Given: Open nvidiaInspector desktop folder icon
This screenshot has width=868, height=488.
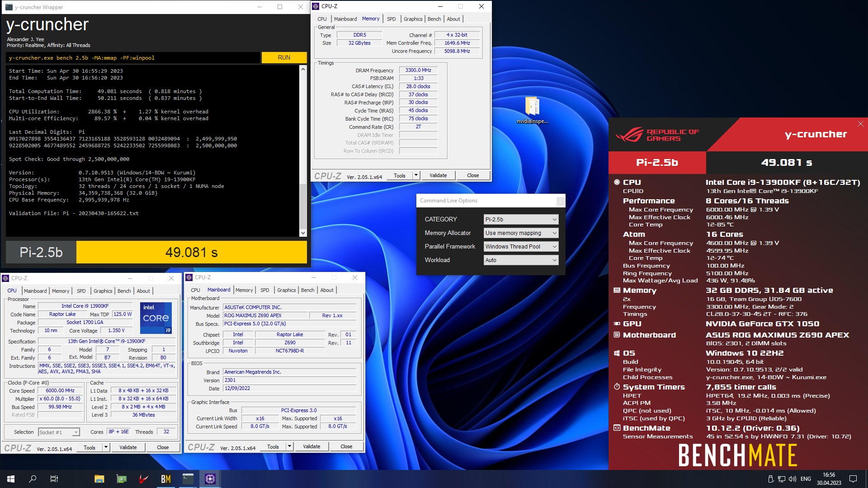Looking at the screenshot, I should pyautogui.click(x=532, y=110).
